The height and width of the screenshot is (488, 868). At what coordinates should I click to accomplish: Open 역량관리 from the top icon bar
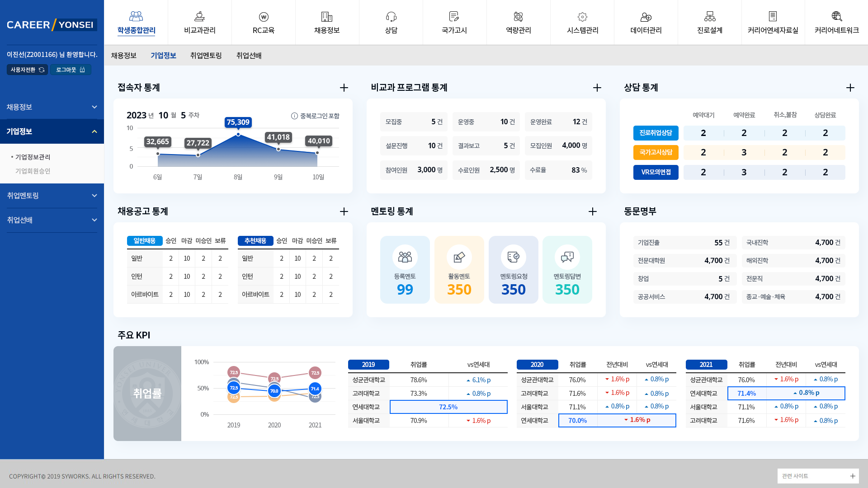519,17
